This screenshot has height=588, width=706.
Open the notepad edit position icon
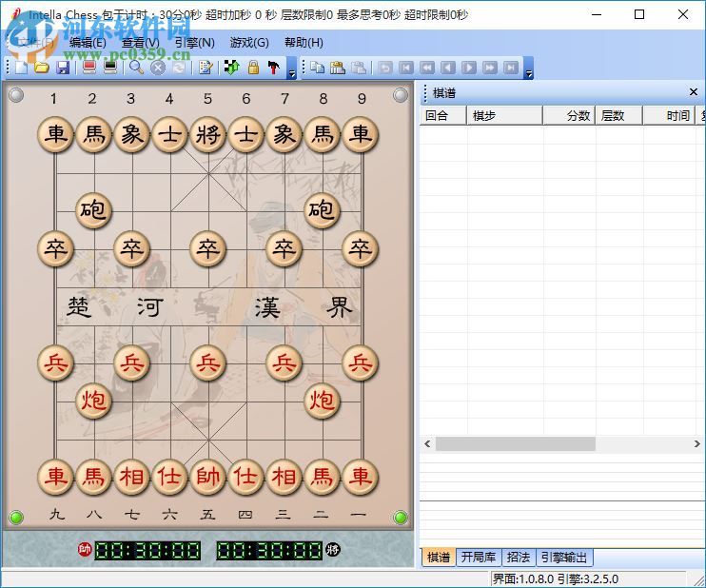coord(206,68)
